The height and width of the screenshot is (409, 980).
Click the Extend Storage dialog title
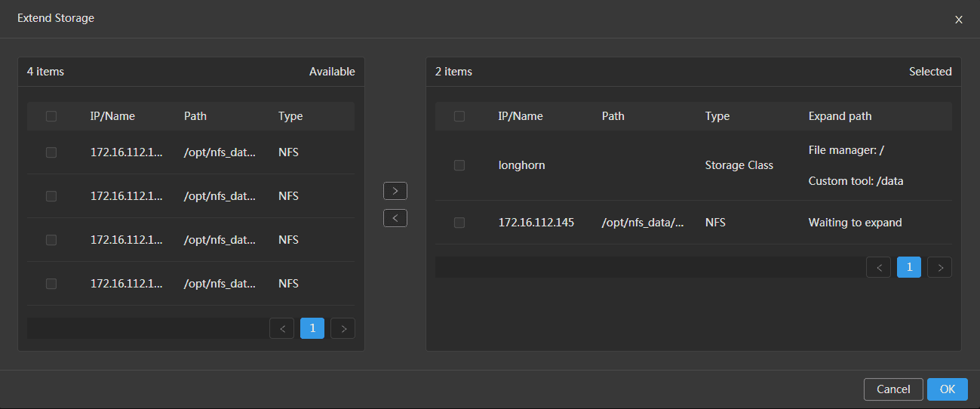pyautogui.click(x=56, y=18)
